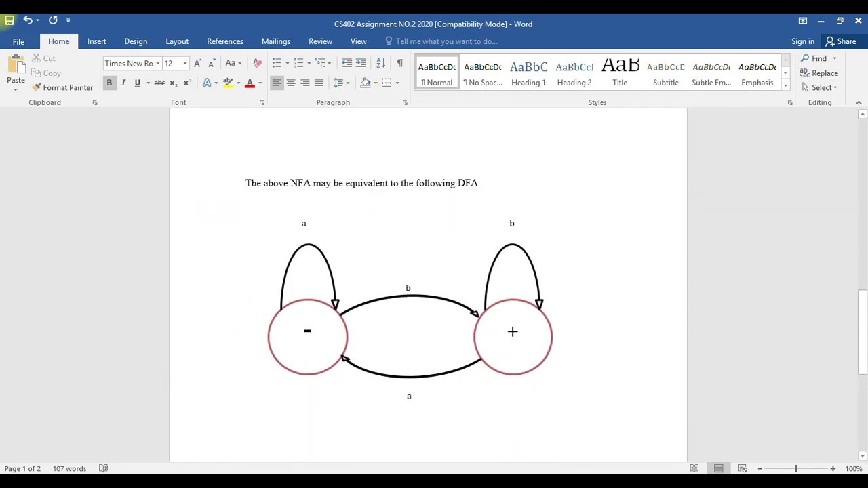Click Tell me what you want field

point(447,41)
